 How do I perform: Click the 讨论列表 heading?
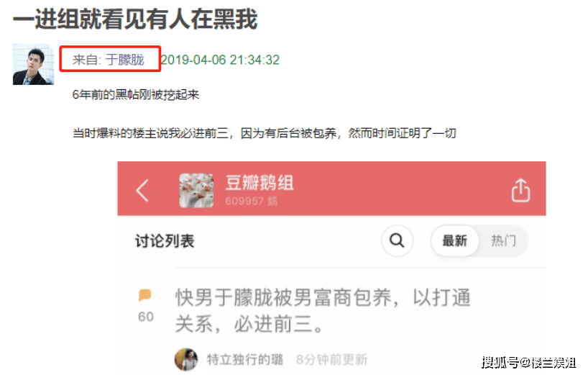(x=165, y=241)
